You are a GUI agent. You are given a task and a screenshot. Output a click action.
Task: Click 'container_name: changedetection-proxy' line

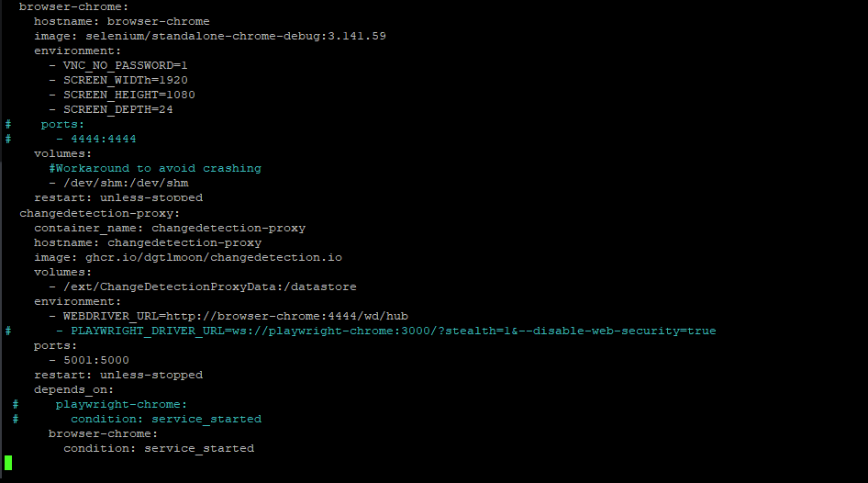click(170, 229)
